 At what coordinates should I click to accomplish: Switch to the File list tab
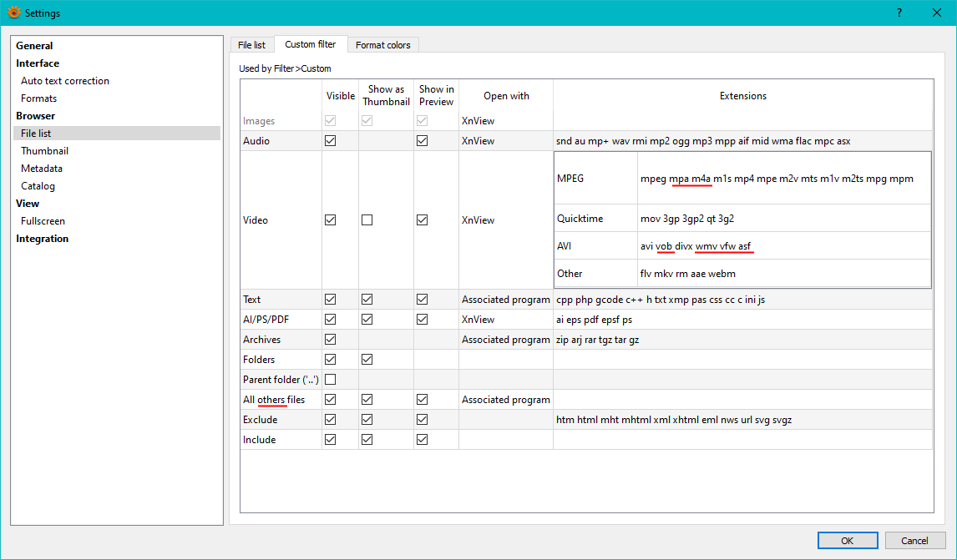pos(251,45)
